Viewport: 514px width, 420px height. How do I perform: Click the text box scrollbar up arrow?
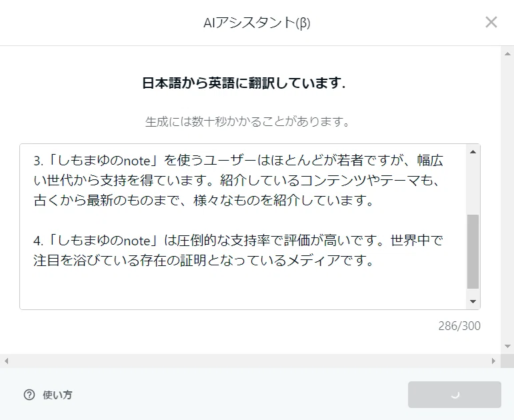(x=473, y=152)
